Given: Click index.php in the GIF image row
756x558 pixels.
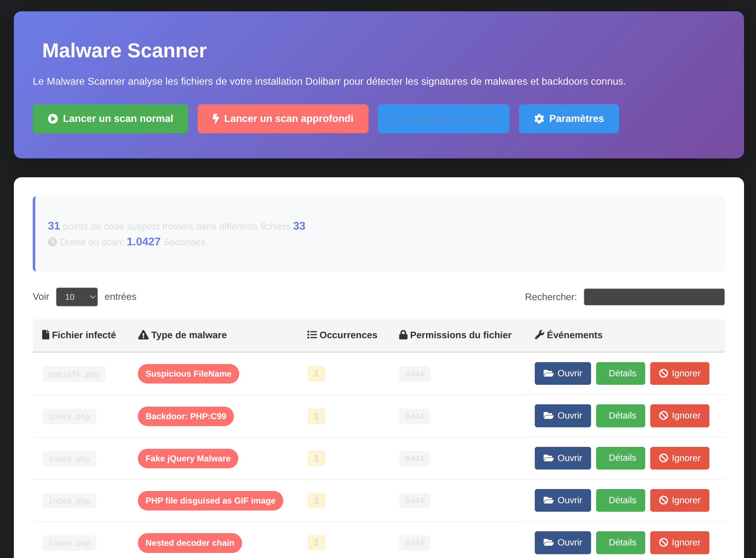Looking at the screenshot, I should point(69,501).
